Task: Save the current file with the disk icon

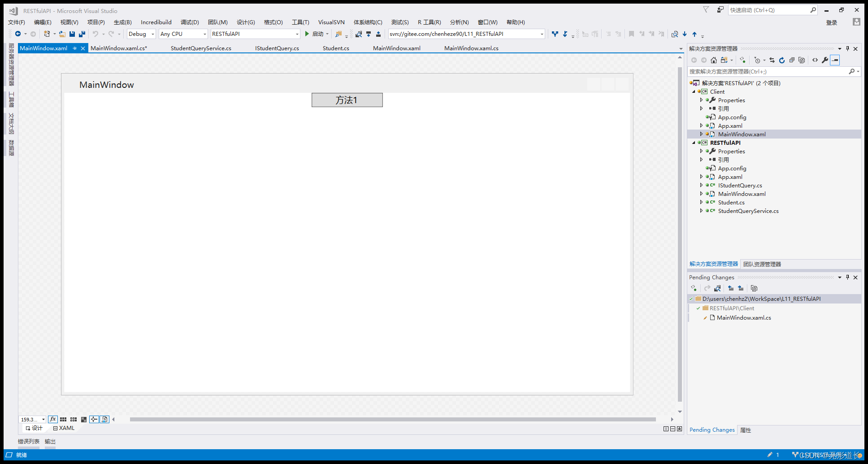Action: [x=72, y=34]
